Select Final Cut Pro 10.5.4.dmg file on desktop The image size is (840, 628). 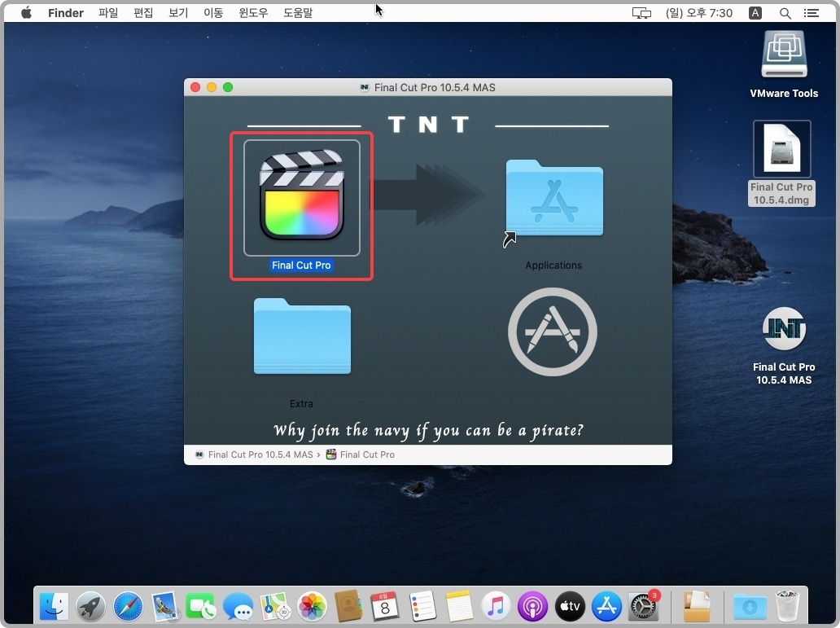click(782, 149)
